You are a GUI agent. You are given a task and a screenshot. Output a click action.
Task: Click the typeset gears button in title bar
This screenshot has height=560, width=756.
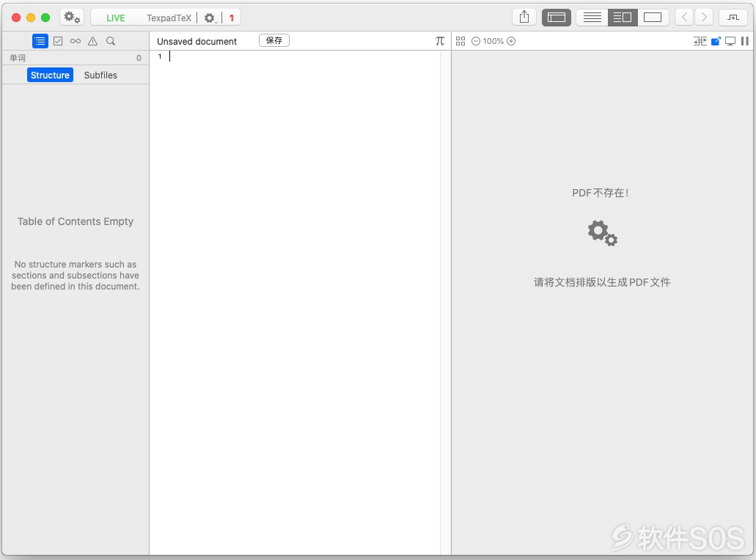point(72,18)
